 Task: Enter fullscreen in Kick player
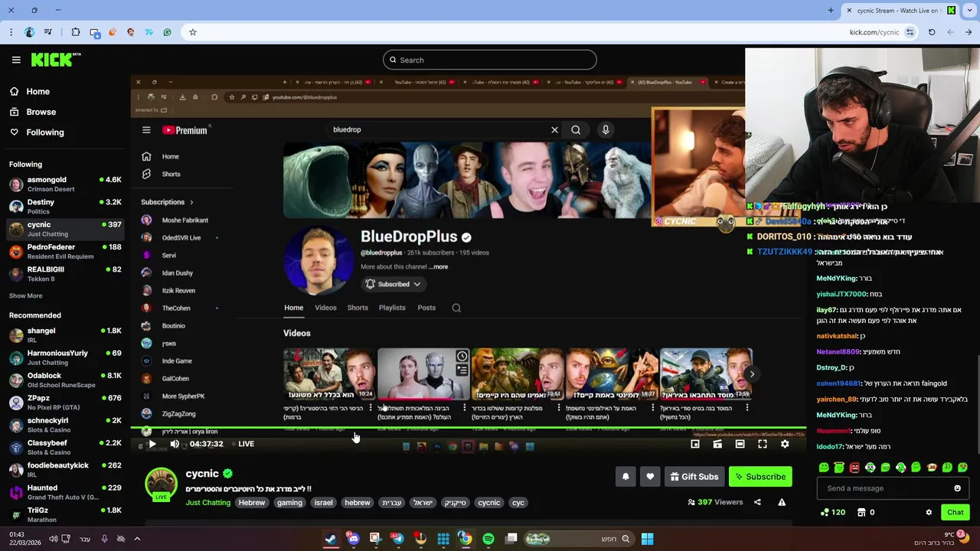(x=763, y=444)
